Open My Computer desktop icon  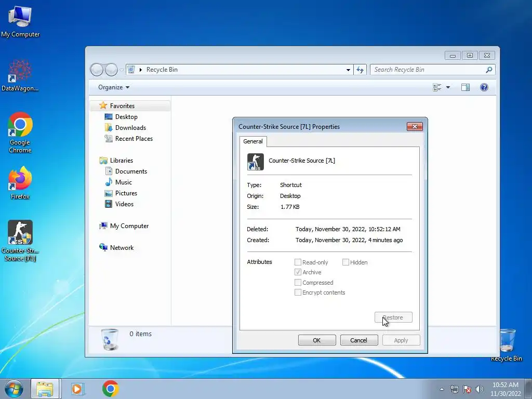point(20,22)
